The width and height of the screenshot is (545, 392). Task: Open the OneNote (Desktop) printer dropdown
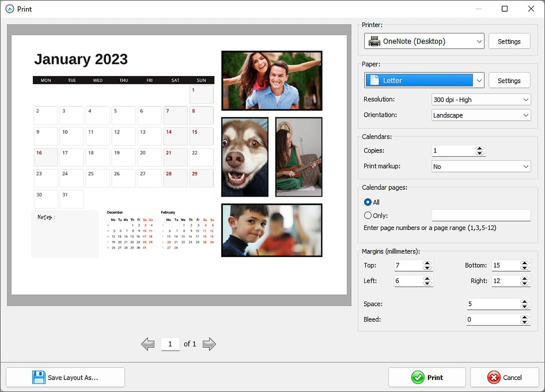tap(424, 41)
